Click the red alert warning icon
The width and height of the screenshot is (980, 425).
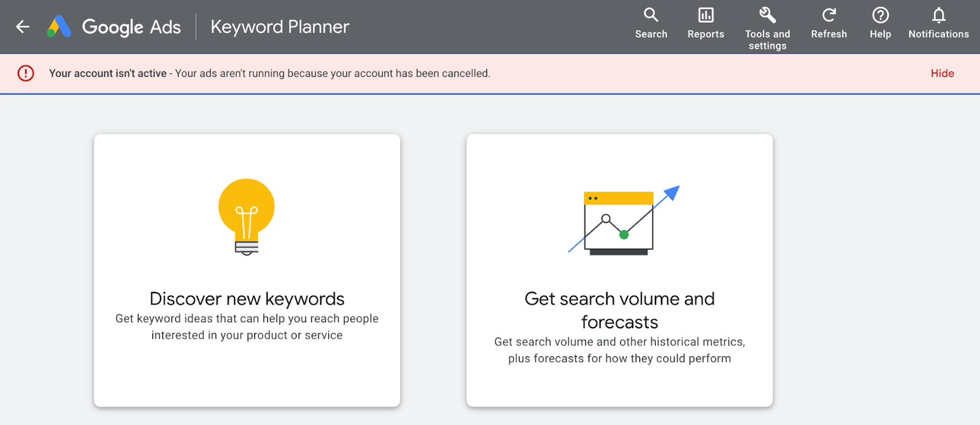point(26,73)
